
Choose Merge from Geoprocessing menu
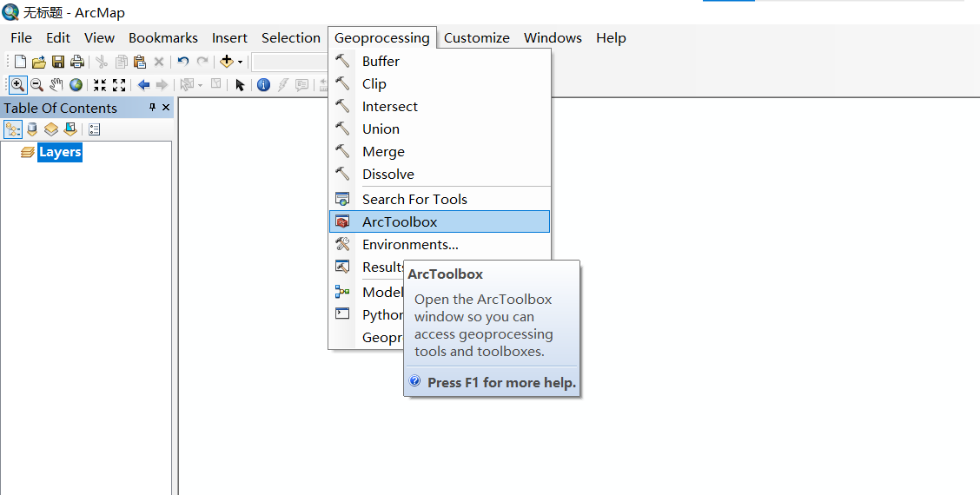point(440,151)
